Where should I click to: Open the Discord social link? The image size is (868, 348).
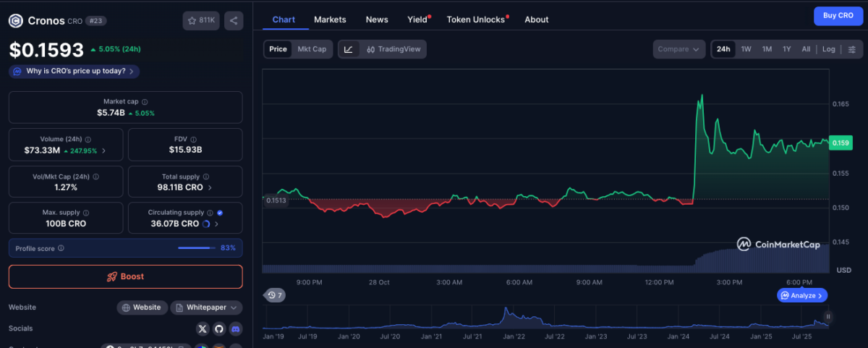click(235, 329)
